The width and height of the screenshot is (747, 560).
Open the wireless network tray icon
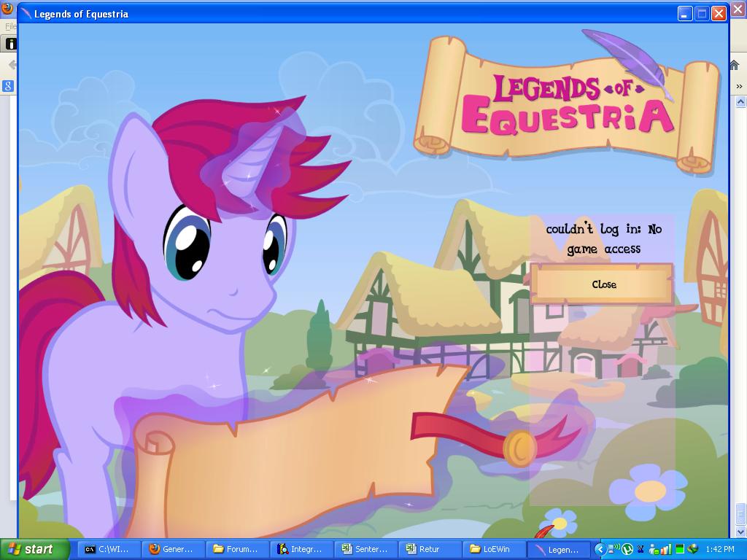click(613, 550)
